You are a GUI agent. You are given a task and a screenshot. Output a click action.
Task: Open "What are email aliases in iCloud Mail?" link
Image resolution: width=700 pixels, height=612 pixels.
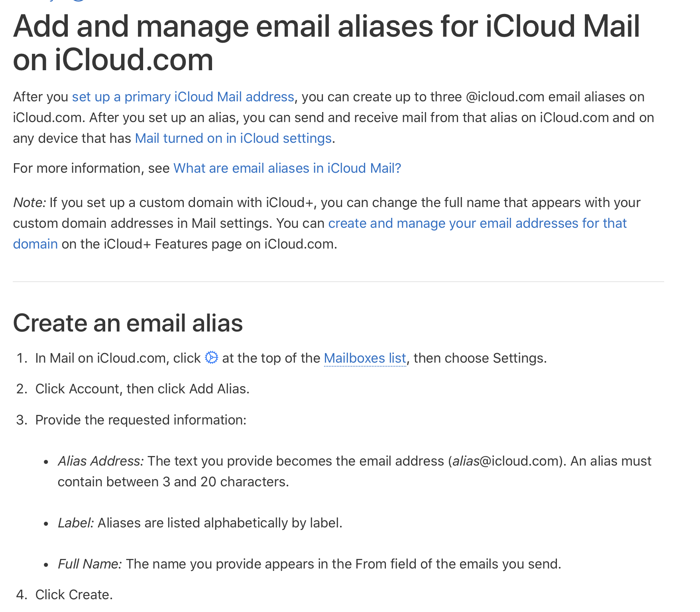click(287, 168)
